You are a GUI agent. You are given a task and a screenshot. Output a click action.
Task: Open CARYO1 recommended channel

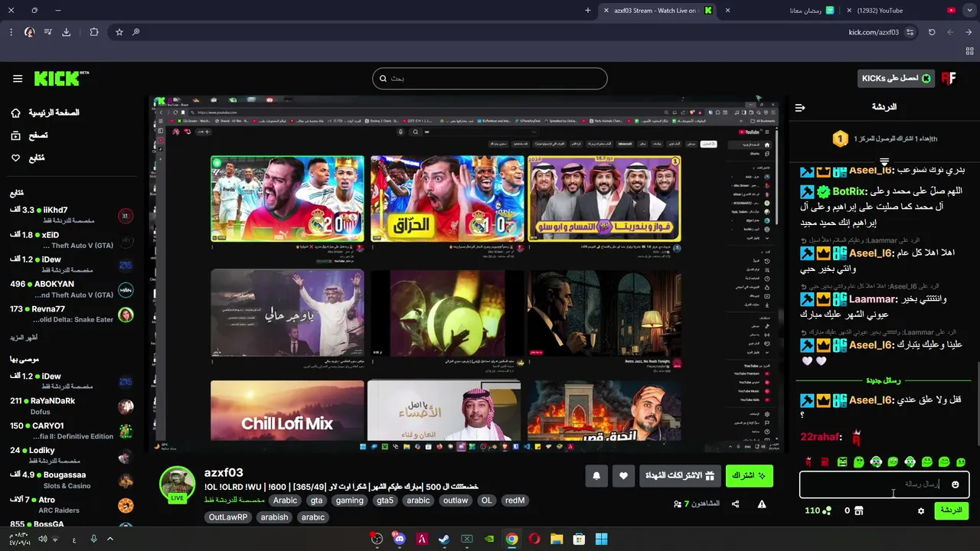pyautogui.click(x=71, y=431)
